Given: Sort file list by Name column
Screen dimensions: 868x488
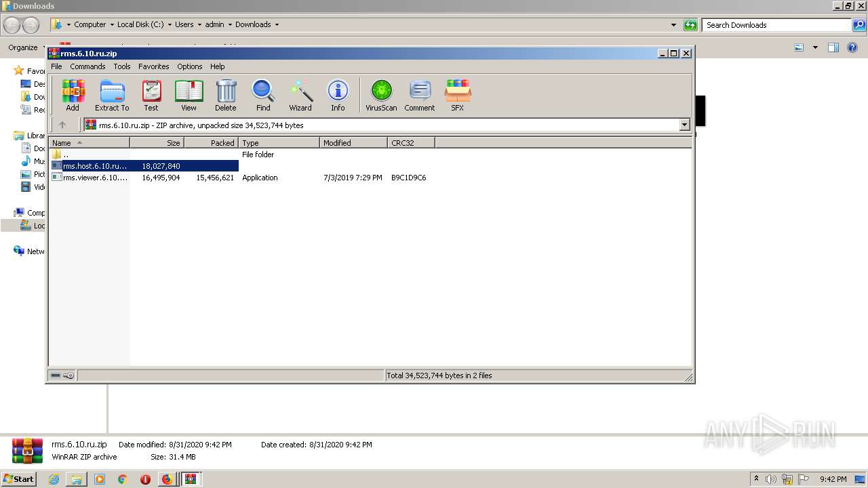Looking at the screenshot, I should 89,142.
